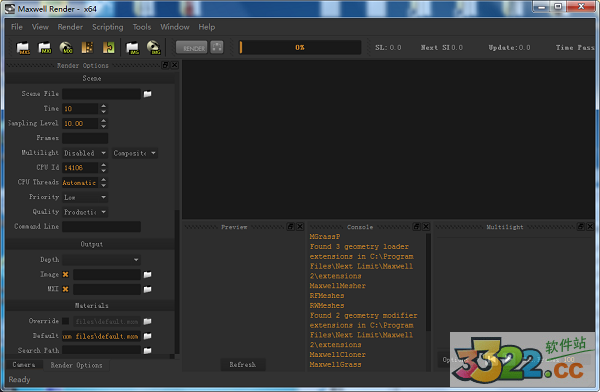Click the CPU Id stepper arrows

click(103, 168)
